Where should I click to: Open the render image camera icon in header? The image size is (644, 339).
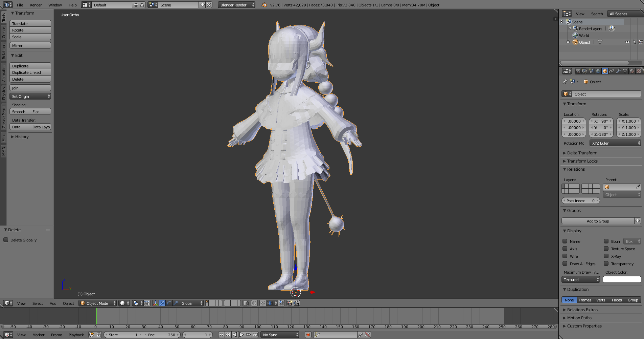pyautogui.click(x=290, y=303)
